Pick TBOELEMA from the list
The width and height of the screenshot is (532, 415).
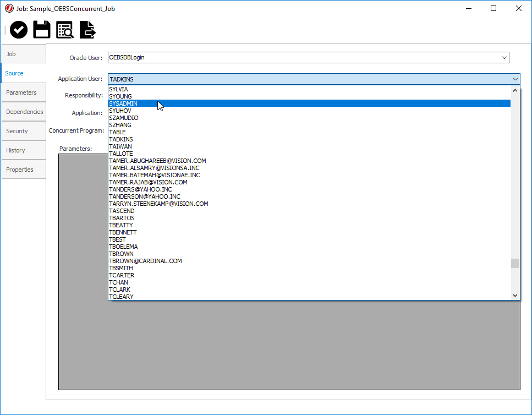tap(309, 247)
